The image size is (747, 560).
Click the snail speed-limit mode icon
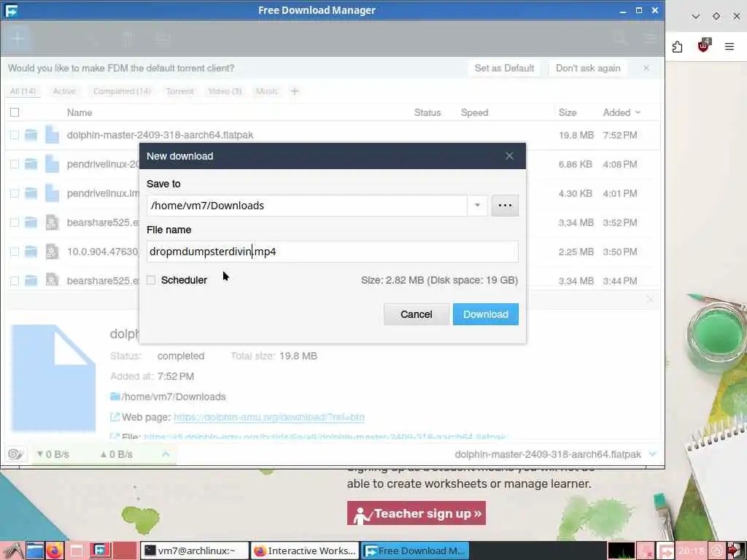pyautogui.click(x=15, y=454)
